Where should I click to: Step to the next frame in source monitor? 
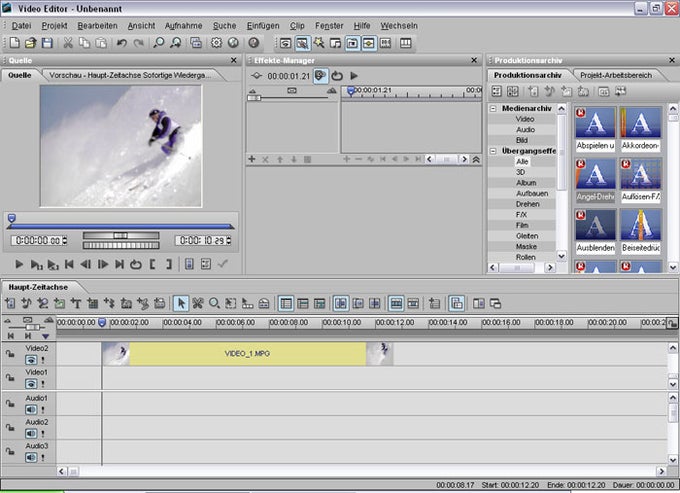tap(103, 264)
